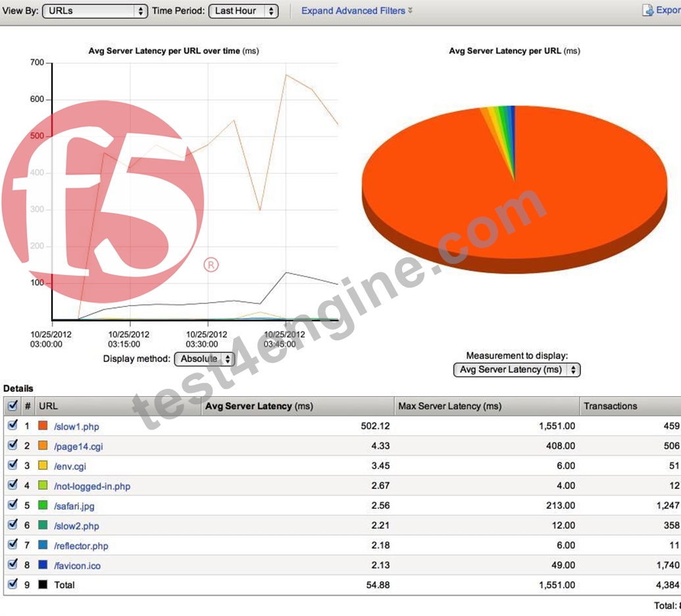Click Expand Advanced Filters link
This screenshot has width=681, height=616.
click(357, 11)
